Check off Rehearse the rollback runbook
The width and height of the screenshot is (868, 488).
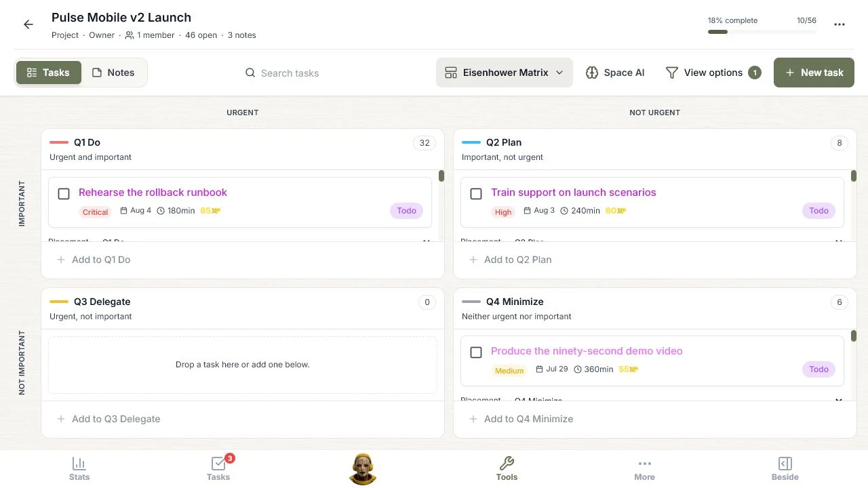pos(64,194)
